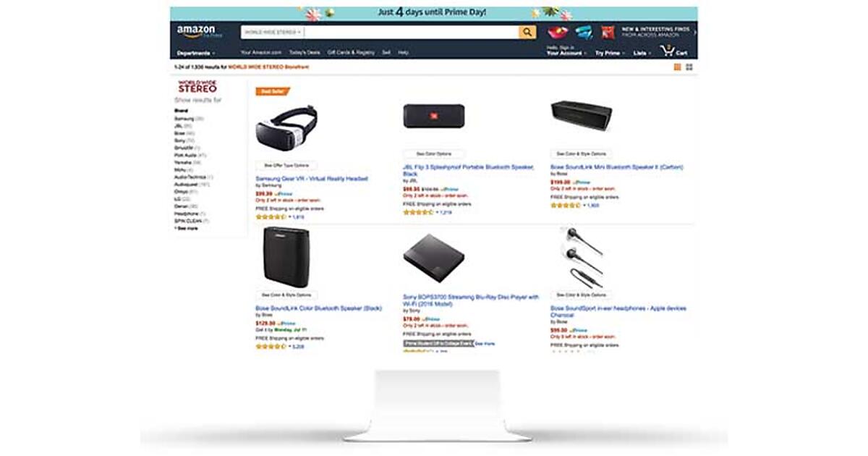Click the orange search magnifier button
This screenshot has height=456, width=868.
tap(527, 32)
